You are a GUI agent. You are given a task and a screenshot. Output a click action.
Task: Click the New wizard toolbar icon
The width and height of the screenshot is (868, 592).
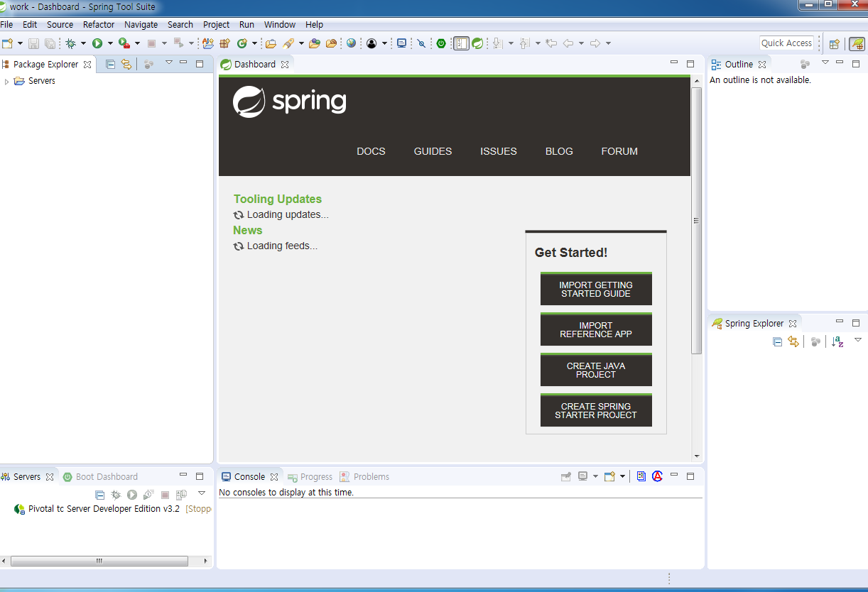point(8,43)
